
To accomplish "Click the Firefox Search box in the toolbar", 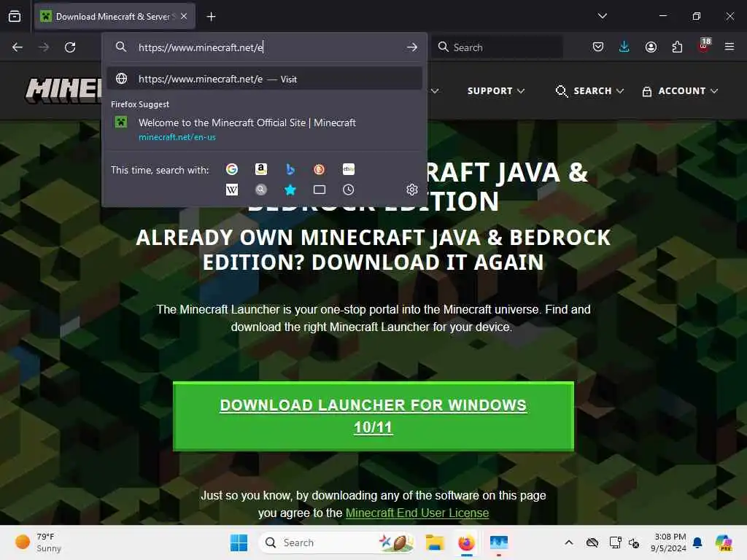I will (x=498, y=47).
